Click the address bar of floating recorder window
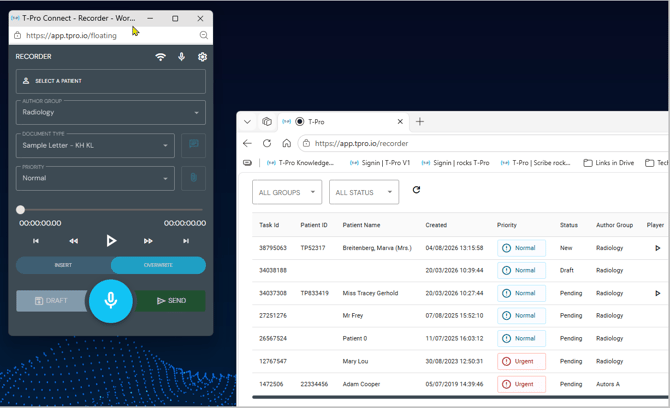Viewport: 670px width, 408px height. (111, 35)
